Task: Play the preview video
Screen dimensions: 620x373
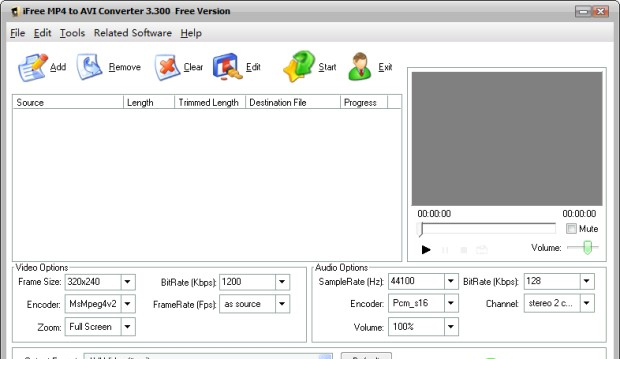Action: pyautogui.click(x=426, y=250)
